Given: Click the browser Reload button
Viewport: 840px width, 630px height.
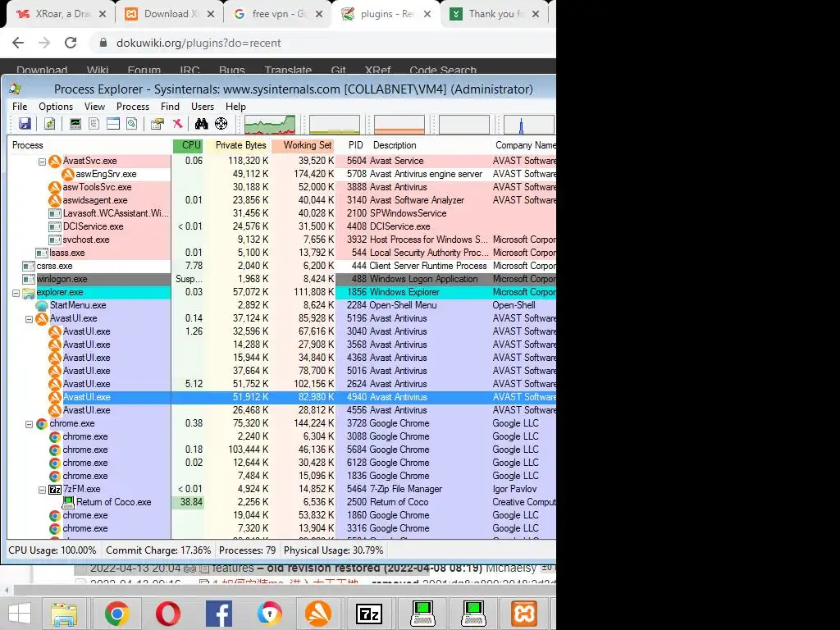Looking at the screenshot, I should point(71,43).
